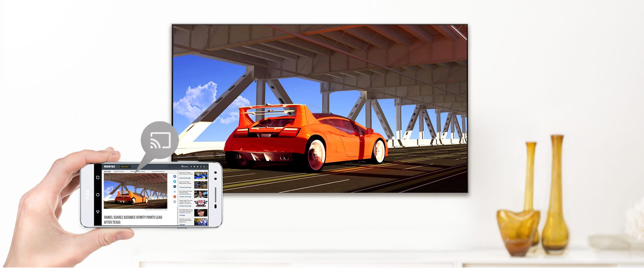
Task: Share article via Twitter circle button
Action: 175,181
